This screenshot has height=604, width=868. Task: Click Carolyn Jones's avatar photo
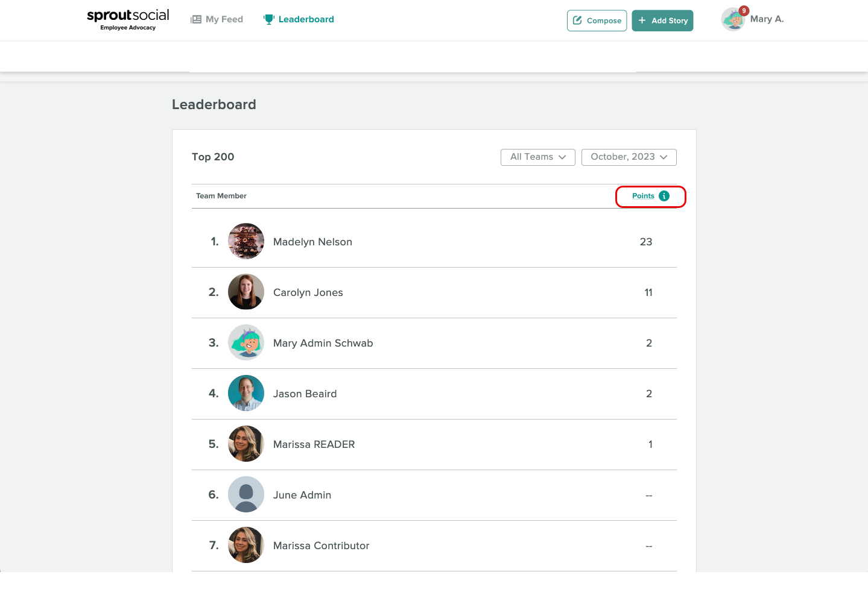(246, 292)
